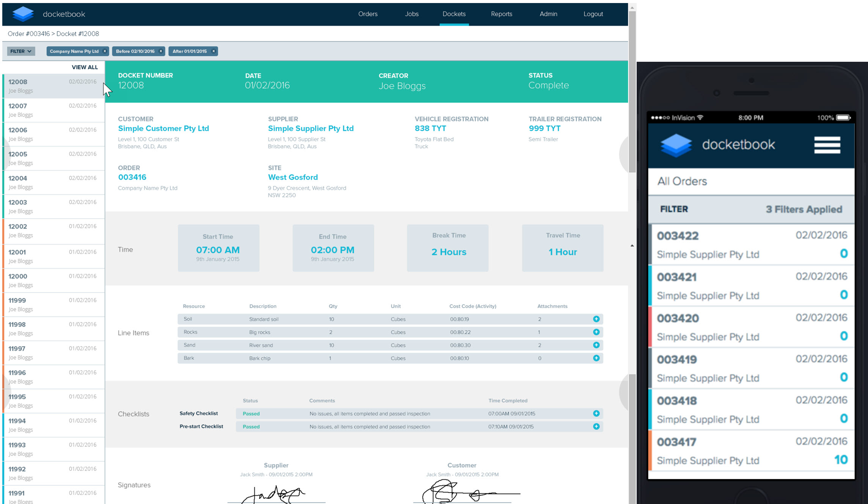This screenshot has width=868, height=504.
Task: Remove the Company Name Pty Ltd filter
Action: [105, 51]
